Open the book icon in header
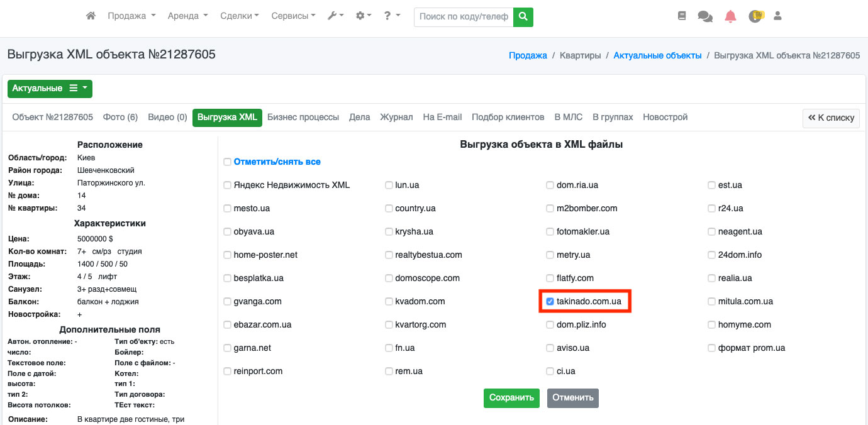 pyautogui.click(x=682, y=16)
